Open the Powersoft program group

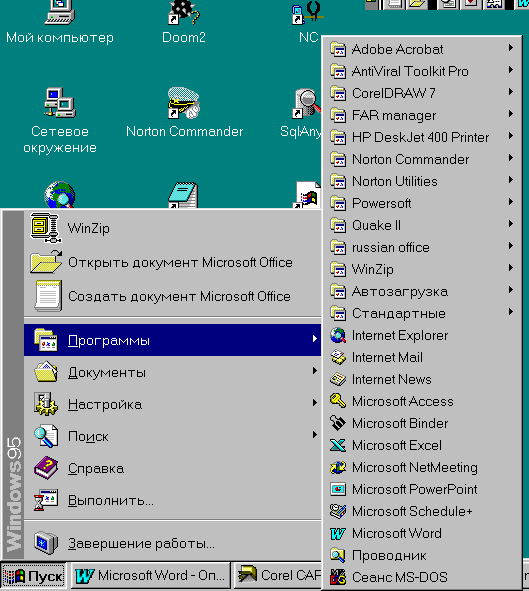click(422, 203)
